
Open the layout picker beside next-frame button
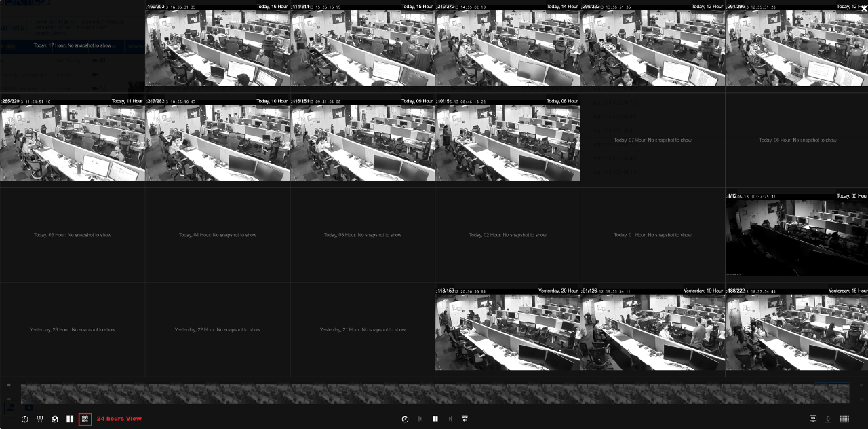click(465, 419)
